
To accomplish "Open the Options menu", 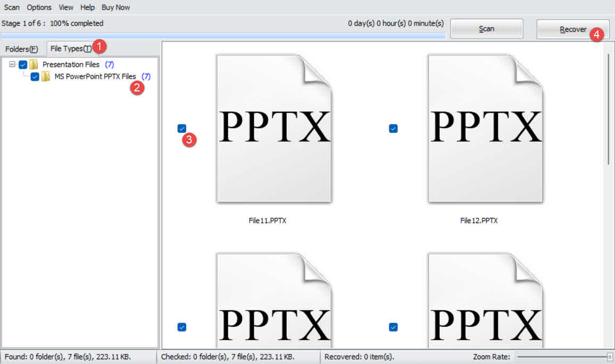I will point(39,7).
